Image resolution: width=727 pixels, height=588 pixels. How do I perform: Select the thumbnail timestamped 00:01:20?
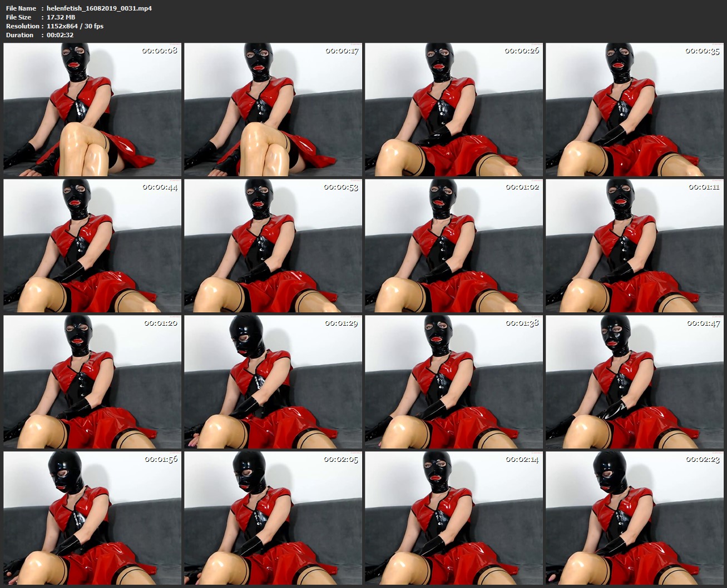click(92, 382)
